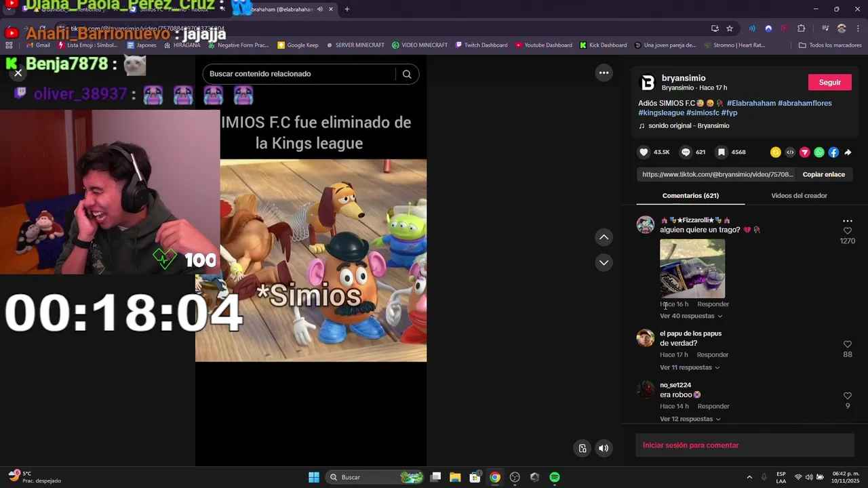Reply to no_se1224's comment
The height and width of the screenshot is (488, 868).
pos(713,407)
